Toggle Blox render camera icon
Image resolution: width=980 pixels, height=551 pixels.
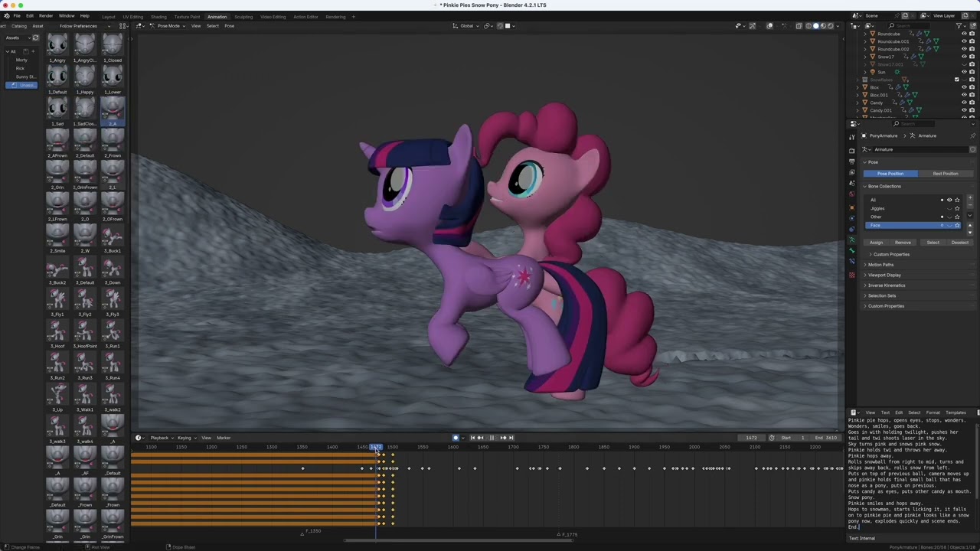[x=972, y=87]
